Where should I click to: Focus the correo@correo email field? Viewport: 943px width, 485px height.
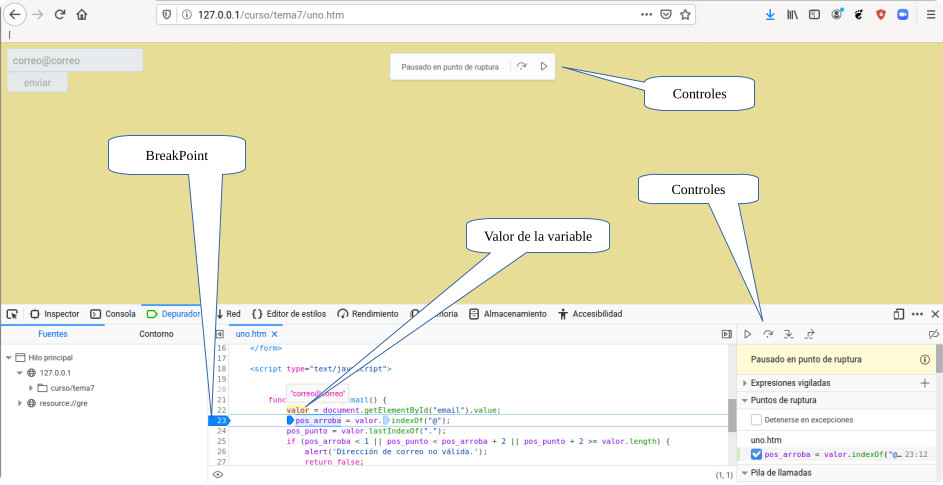point(75,60)
